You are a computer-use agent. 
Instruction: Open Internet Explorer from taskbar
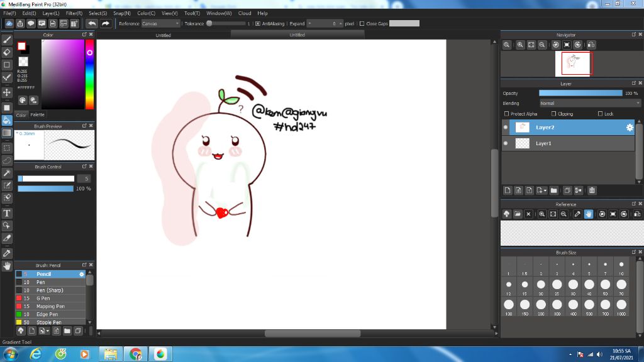[36, 354]
